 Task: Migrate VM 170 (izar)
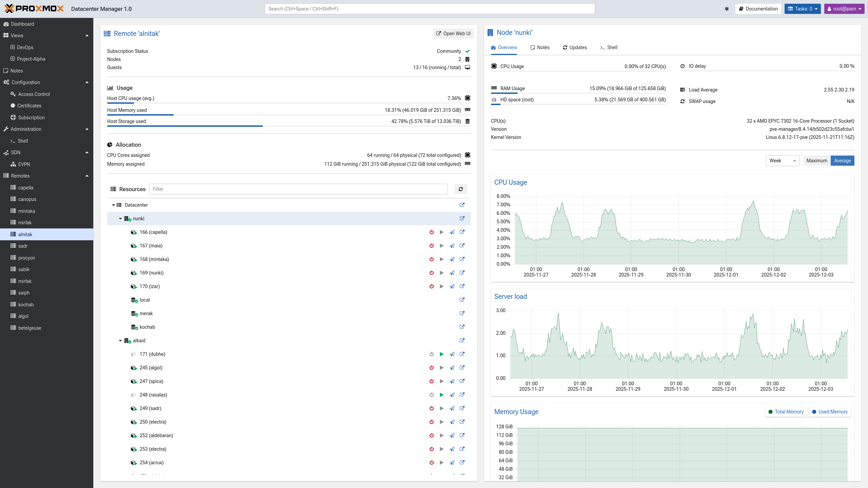pos(452,286)
